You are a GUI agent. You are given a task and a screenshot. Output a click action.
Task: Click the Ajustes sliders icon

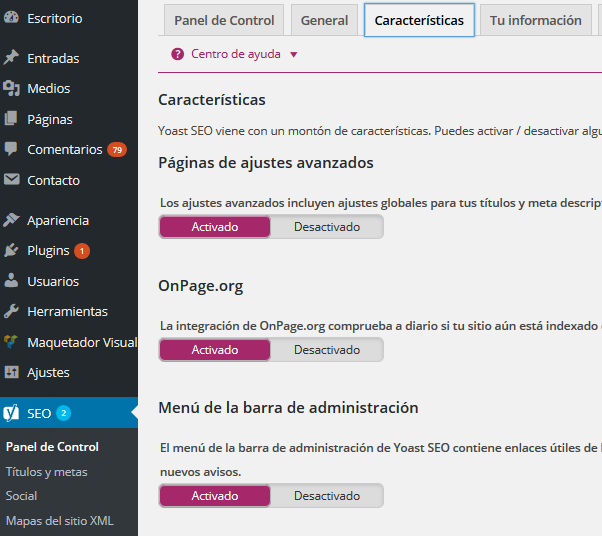(x=12, y=372)
